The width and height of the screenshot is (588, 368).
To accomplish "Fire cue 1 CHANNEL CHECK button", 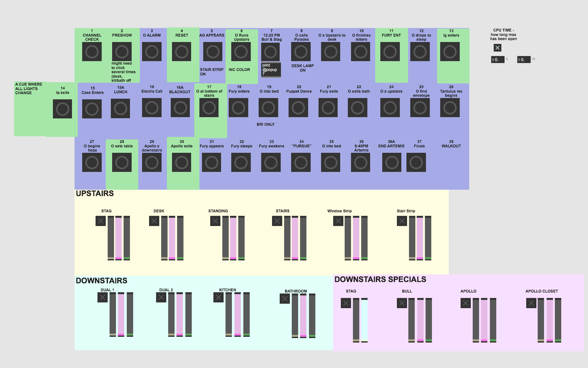I will (x=92, y=52).
